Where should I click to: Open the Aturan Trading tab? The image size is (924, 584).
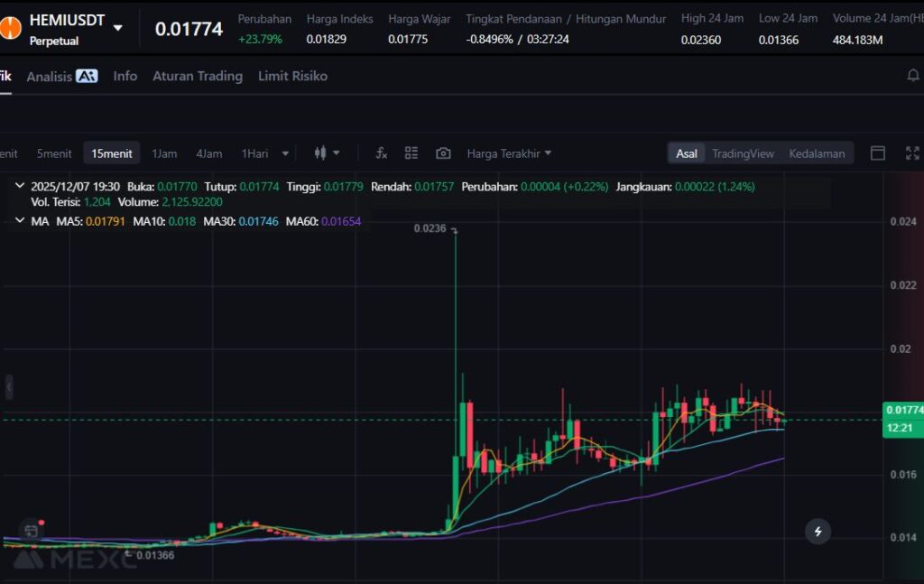point(197,76)
